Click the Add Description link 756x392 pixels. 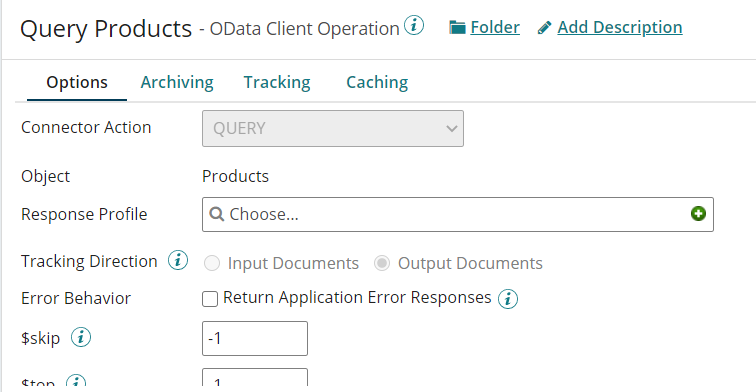click(620, 27)
